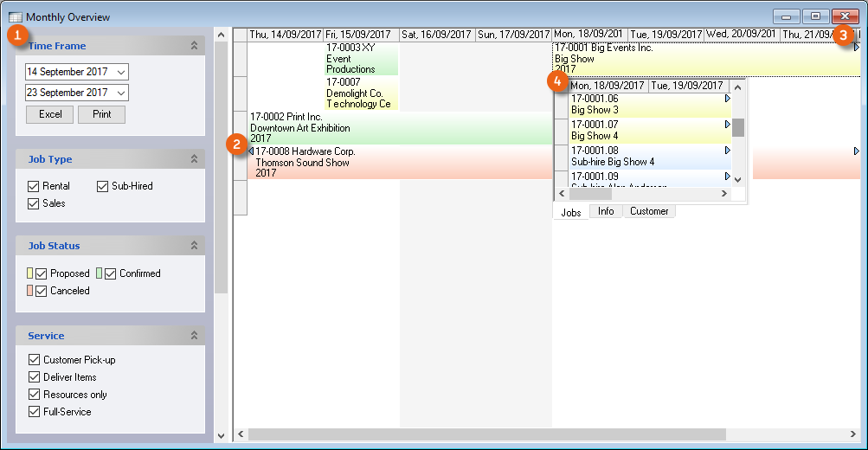Screen dimensions: 868x450
Task: Click the green Confirmed color swatch
Action: pyautogui.click(x=100, y=273)
